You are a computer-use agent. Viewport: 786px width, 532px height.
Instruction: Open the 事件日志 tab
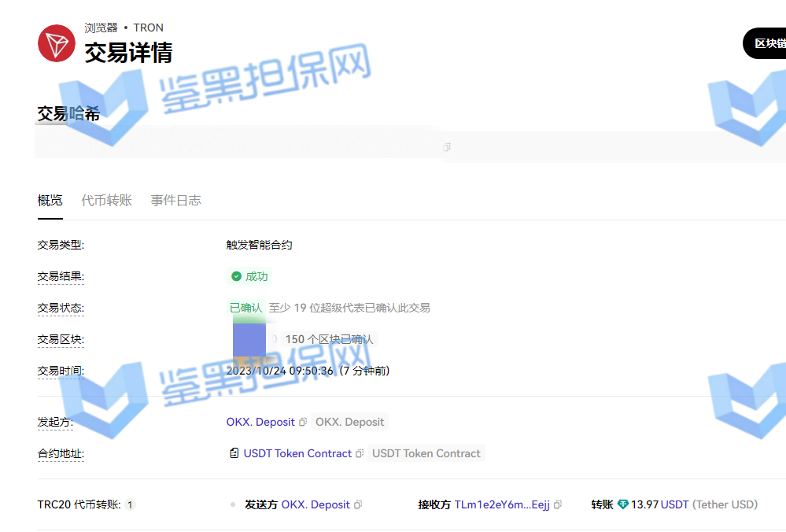click(x=175, y=201)
